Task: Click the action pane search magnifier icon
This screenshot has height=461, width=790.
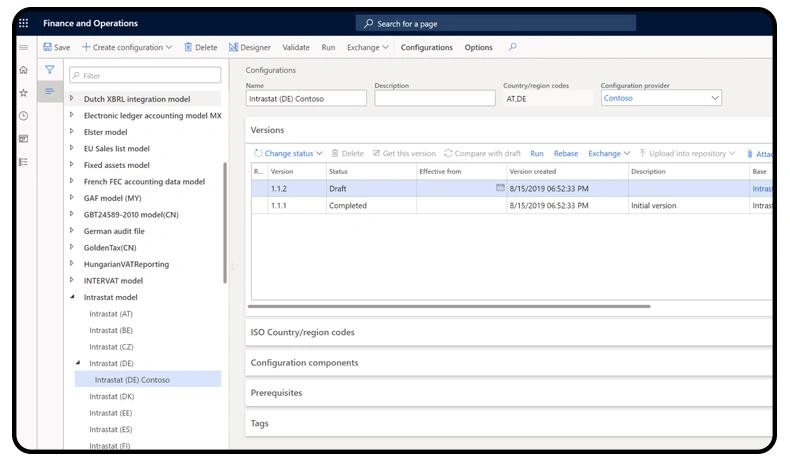Action: point(512,47)
